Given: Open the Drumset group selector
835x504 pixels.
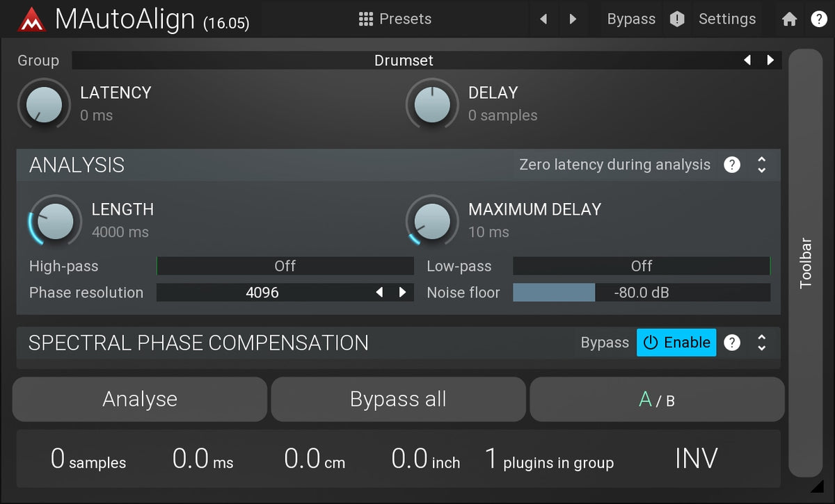Looking at the screenshot, I should pos(404,60).
